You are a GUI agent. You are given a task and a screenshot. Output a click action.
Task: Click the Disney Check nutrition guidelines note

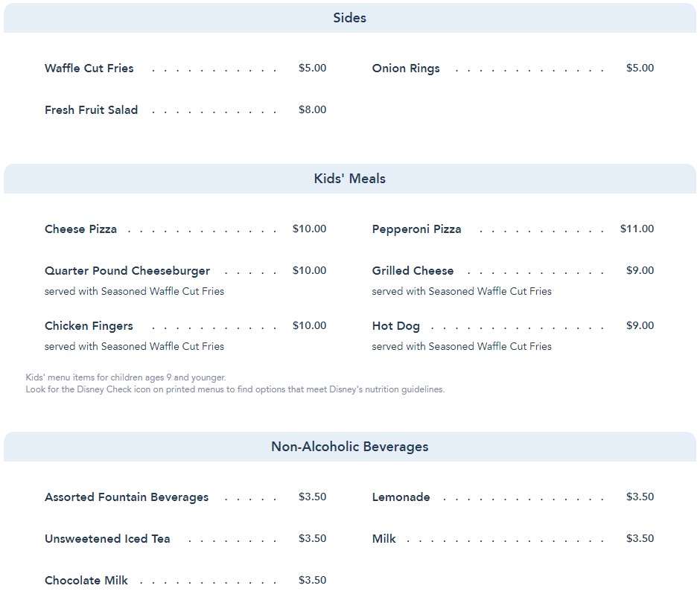point(235,389)
